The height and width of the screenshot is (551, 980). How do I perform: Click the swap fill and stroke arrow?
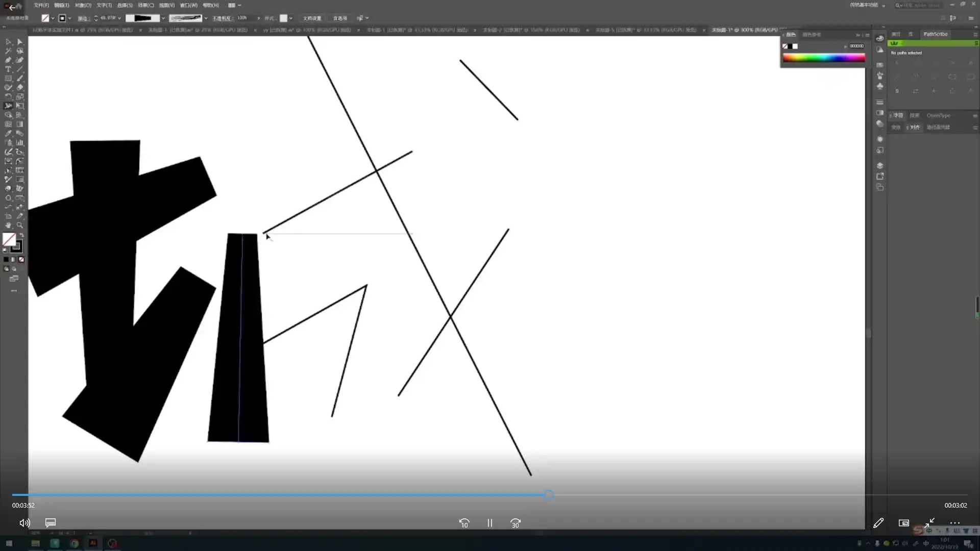point(21,235)
